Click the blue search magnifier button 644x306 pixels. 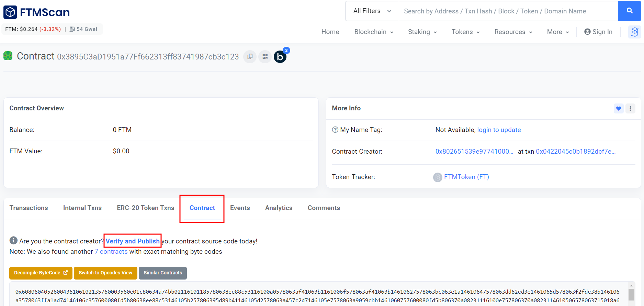629,11
